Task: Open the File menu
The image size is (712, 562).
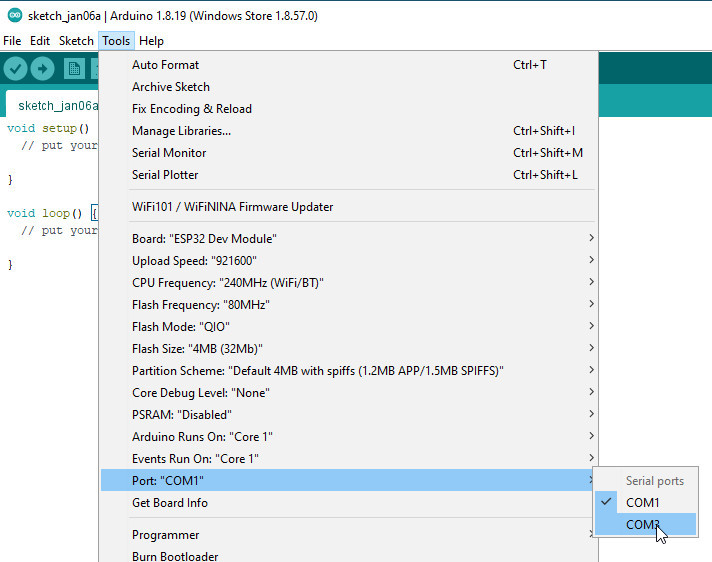Action: pyautogui.click(x=12, y=41)
